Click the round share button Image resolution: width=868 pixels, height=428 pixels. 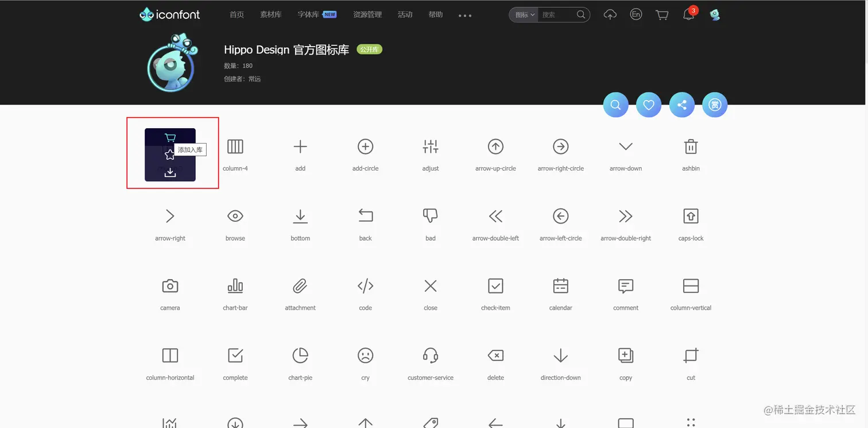coord(682,105)
